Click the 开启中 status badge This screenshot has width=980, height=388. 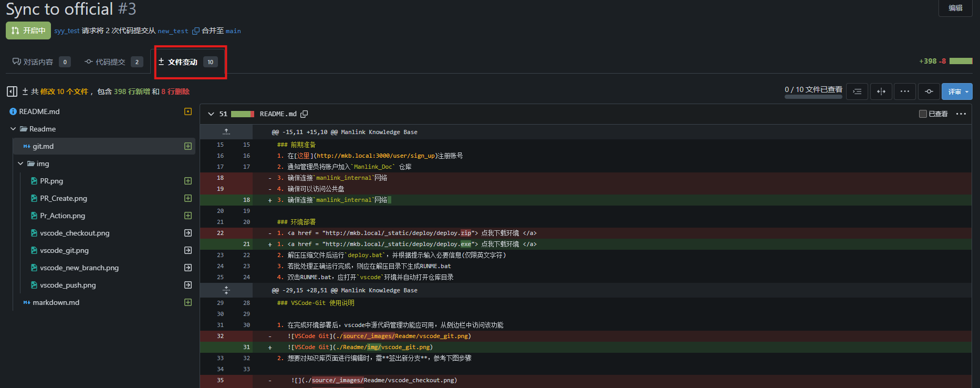(x=28, y=30)
